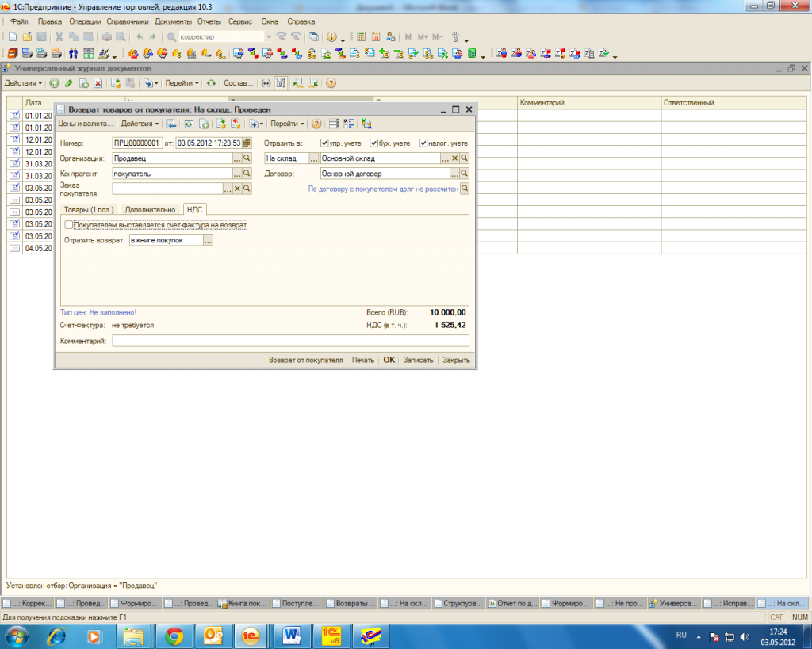This screenshot has width=812, height=649.
Task: Uncheck the упр. учете checkbox
Action: point(324,143)
